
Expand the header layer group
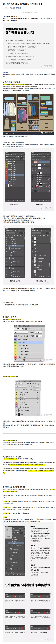coord(18,340)
